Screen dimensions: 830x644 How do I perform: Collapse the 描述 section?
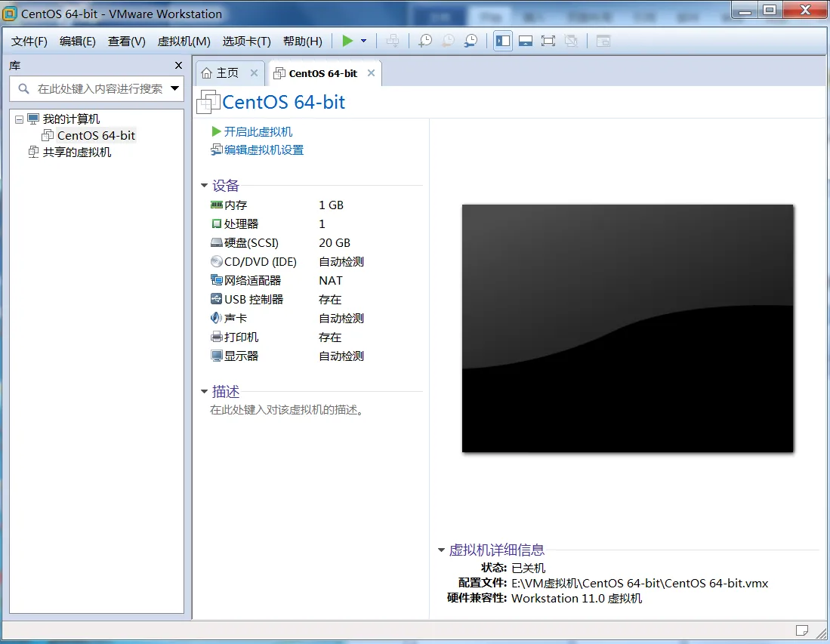205,392
